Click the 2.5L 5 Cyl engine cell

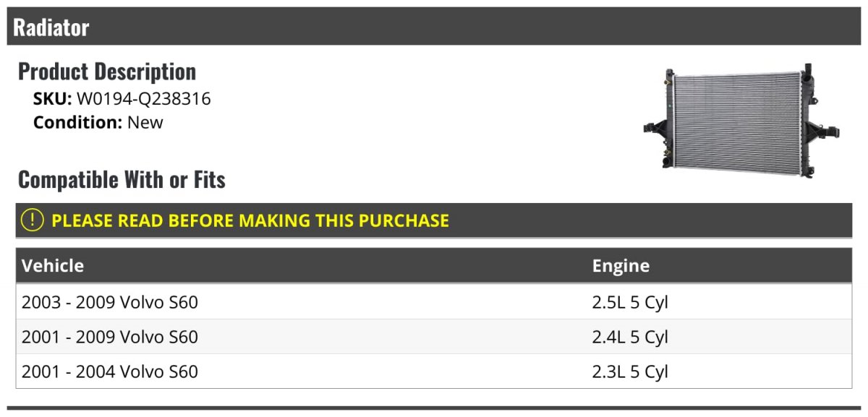pyautogui.click(x=630, y=302)
